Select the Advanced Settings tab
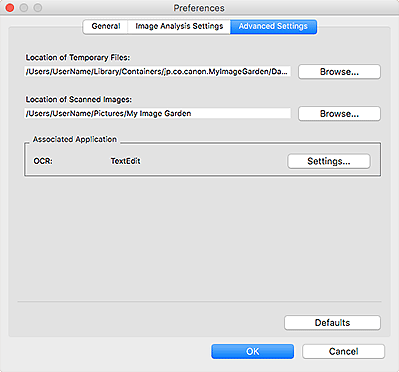Screen dimensions: 399x372 [273, 26]
